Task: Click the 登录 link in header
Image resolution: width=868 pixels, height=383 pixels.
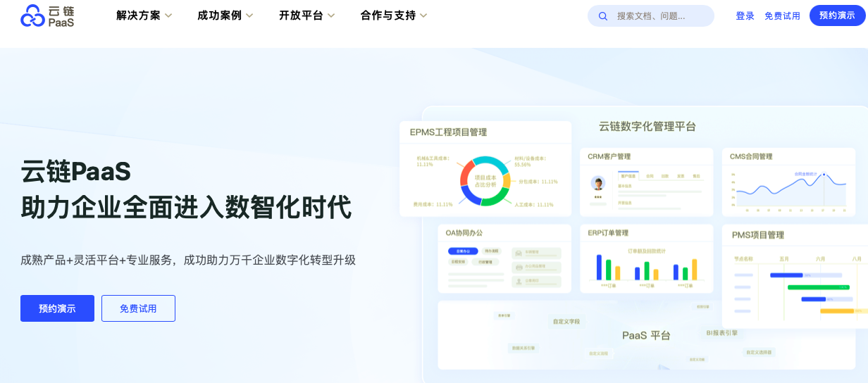Action: coord(745,15)
